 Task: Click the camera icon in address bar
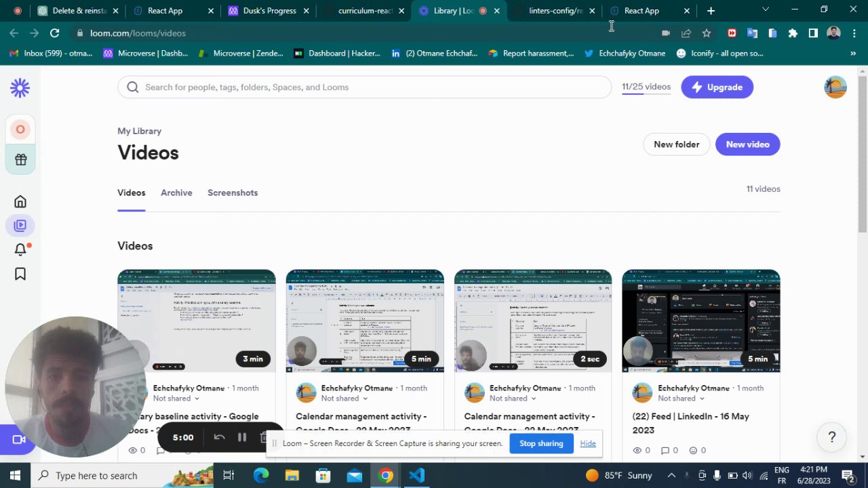pos(666,33)
